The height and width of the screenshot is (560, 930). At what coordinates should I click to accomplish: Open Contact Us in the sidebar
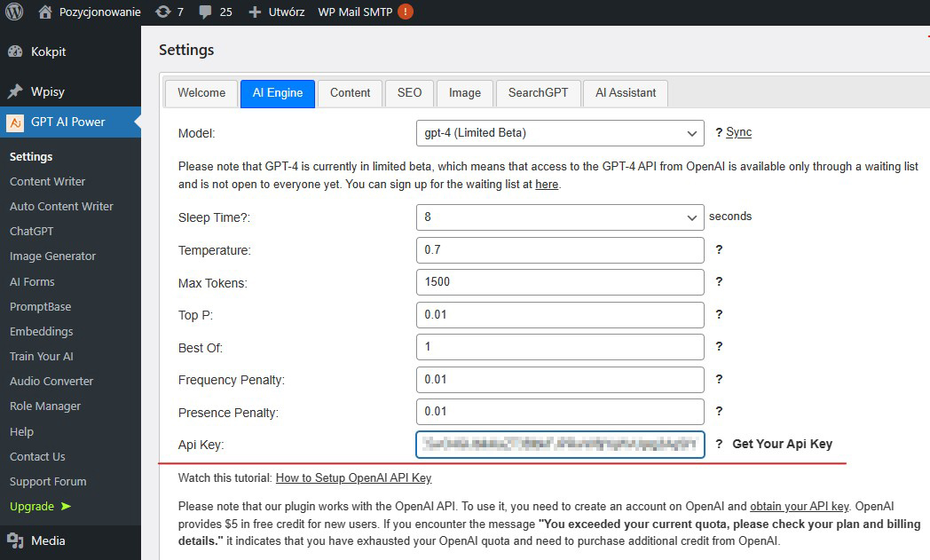point(37,457)
